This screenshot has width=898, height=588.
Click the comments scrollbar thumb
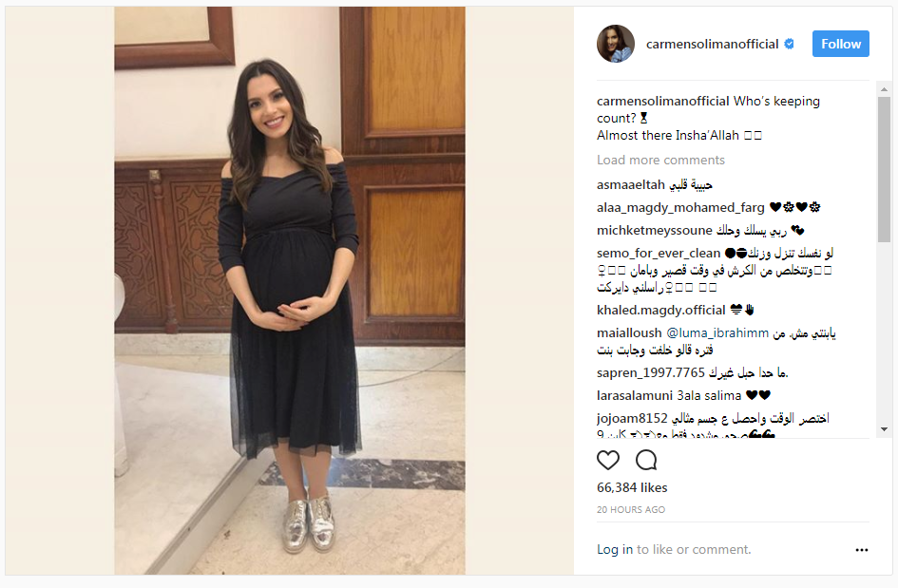click(x=884, y=169)
